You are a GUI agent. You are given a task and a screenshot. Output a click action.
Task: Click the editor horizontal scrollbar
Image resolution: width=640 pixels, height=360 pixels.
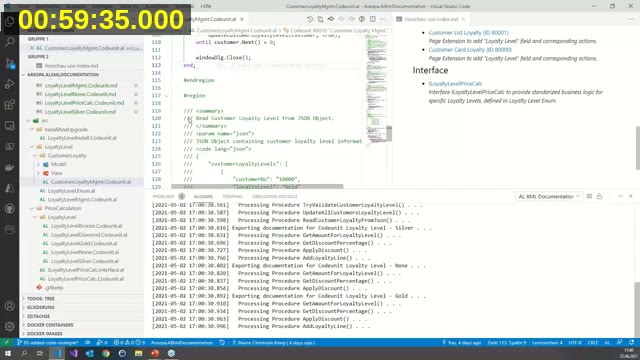point(257,187)
